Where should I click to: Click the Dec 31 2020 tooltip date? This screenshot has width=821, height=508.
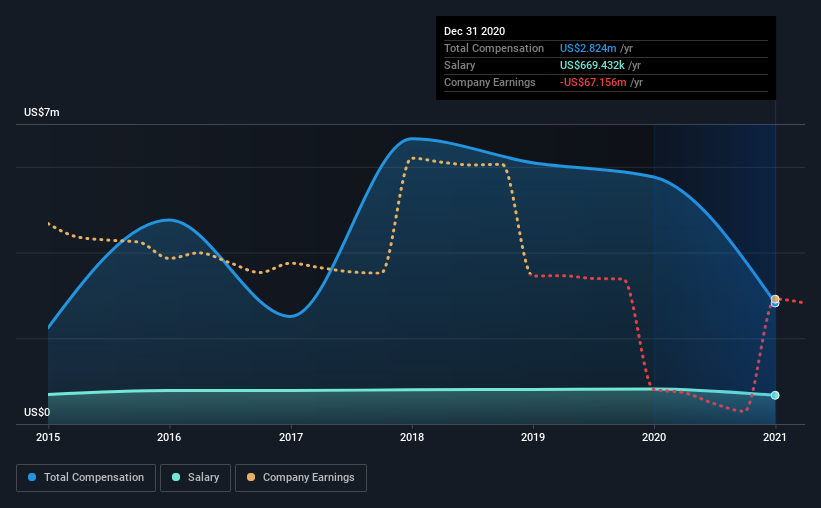coord(474,31)
